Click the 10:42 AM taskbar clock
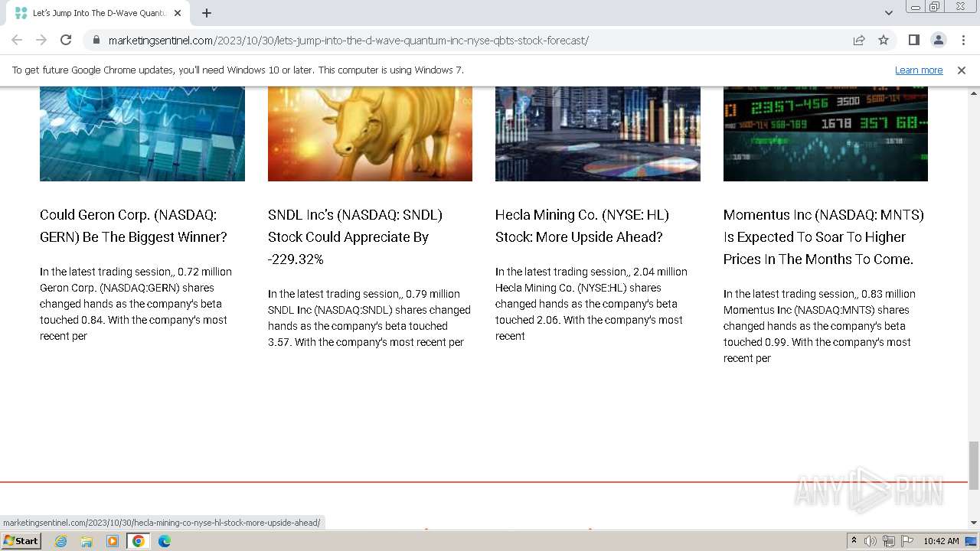 click(941, 541)
